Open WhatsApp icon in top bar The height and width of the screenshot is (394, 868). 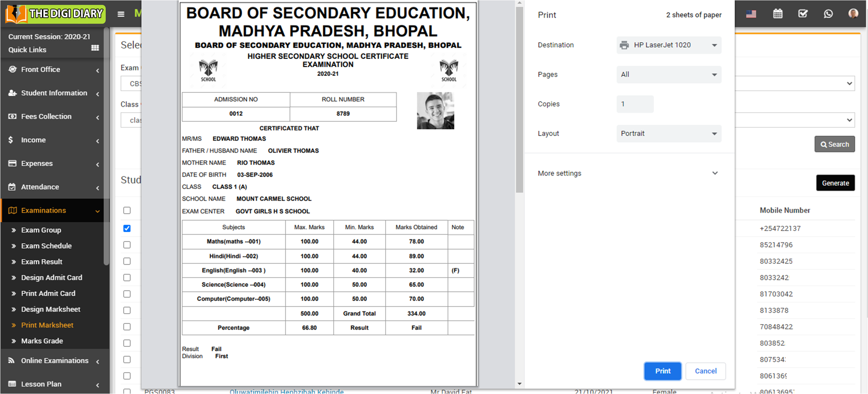coord(828,14)
